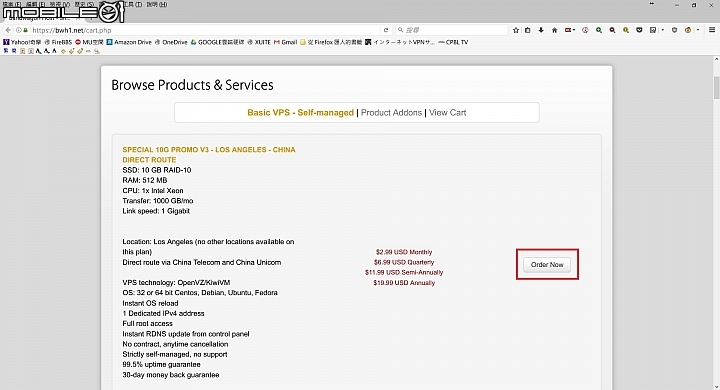This screenshot has height=390, width=720.
Task: Select Basic VPS - Self-managed category
Action: point(300,113)
